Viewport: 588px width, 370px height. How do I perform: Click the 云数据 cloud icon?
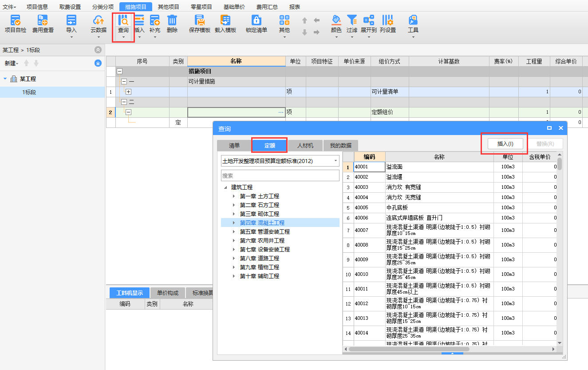pyautogui.click(x=98, y=20)
